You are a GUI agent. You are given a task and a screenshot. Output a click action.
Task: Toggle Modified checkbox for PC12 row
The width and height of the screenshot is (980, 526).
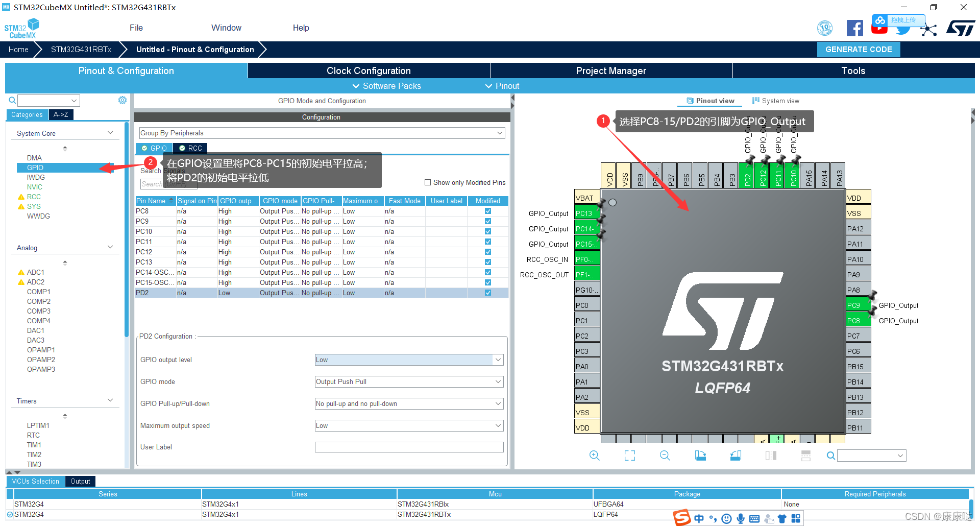tap(488, 252)
